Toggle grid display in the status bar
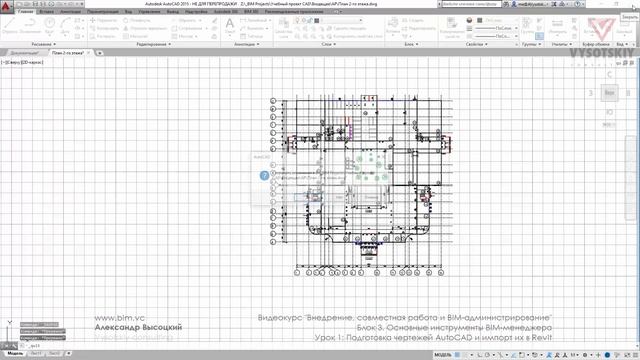Screen dimensions: 640x360 pyautogui.click(x=458, y=355)
